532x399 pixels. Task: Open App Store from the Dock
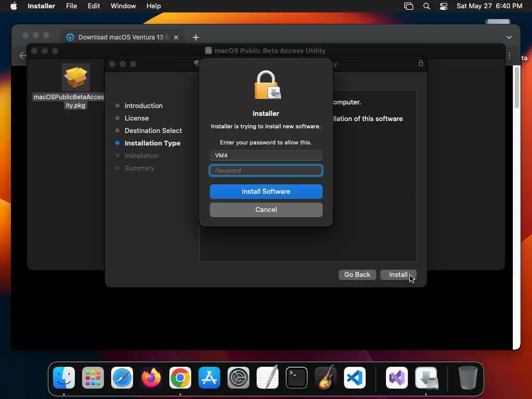click(209, 378)
